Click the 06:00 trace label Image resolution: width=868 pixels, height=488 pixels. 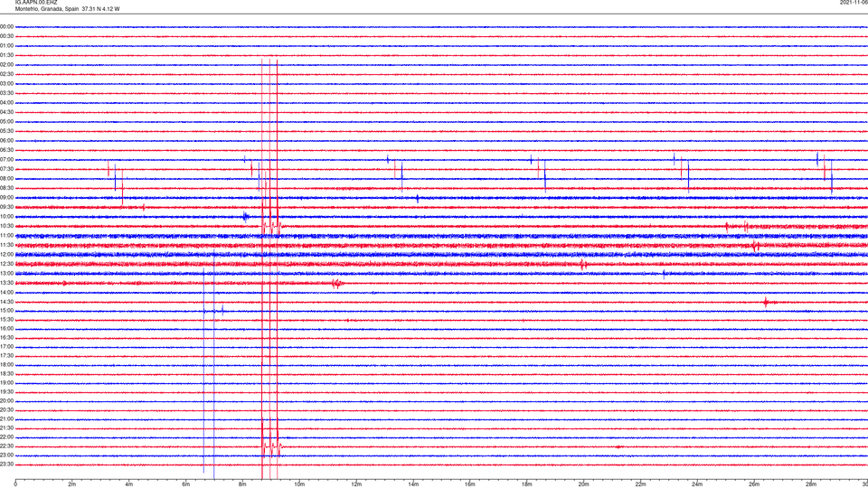(x=6, y=141)
